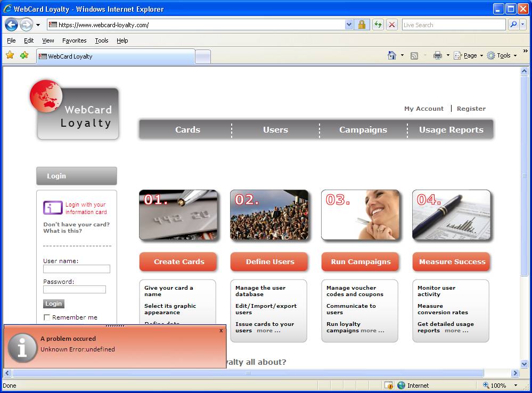Image resolution: width=532 pixels, height=393 pixels.
Task: Open the Favorites menu
Action: [75, 40]
